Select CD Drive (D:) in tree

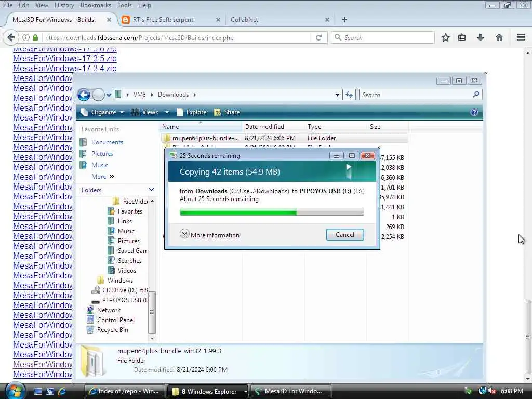click(x=120, y=290)
